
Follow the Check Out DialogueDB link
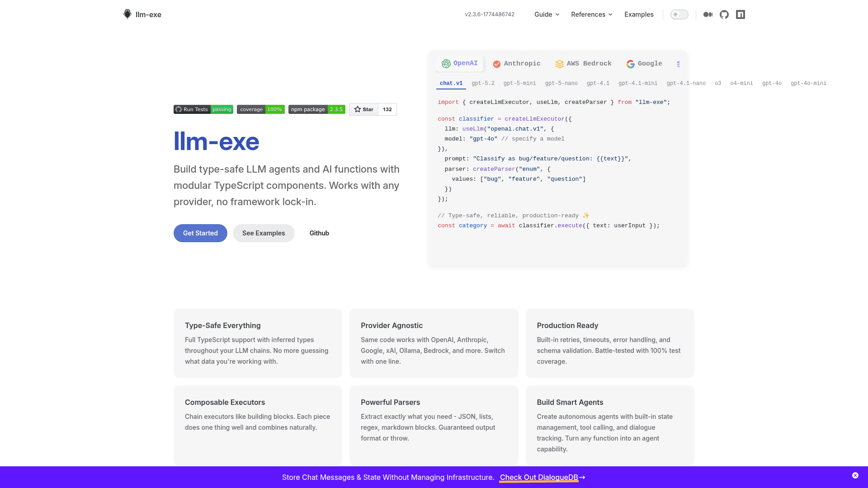tap(539, 477)
